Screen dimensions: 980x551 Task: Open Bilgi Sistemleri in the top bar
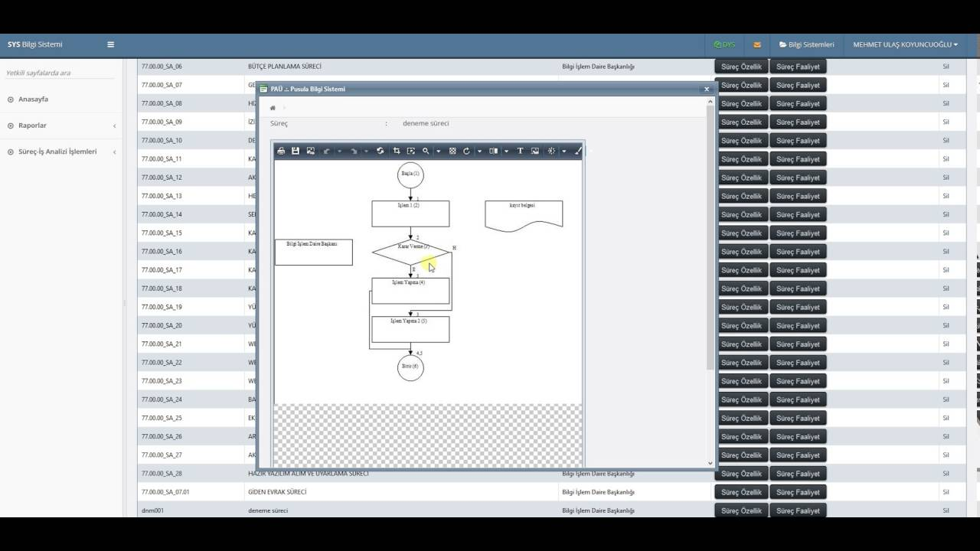(806, 44)
